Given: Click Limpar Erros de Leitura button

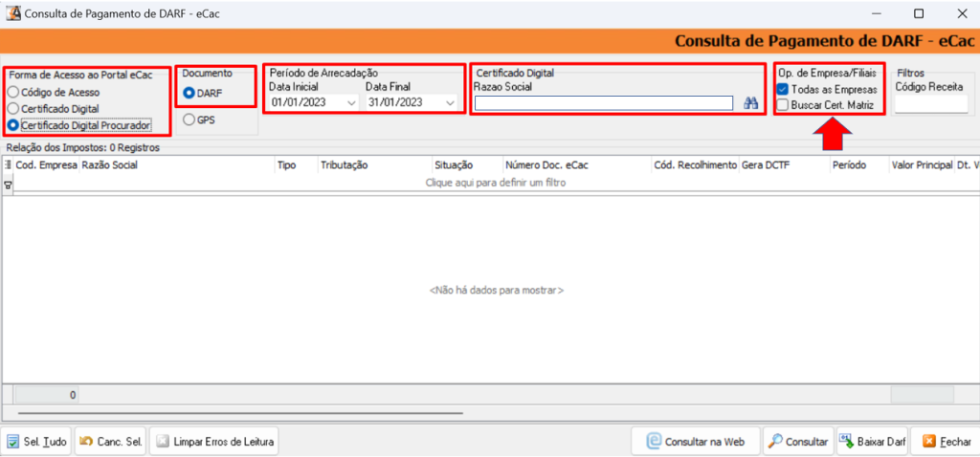Looking at the screenshot, I should pos(214,442).
